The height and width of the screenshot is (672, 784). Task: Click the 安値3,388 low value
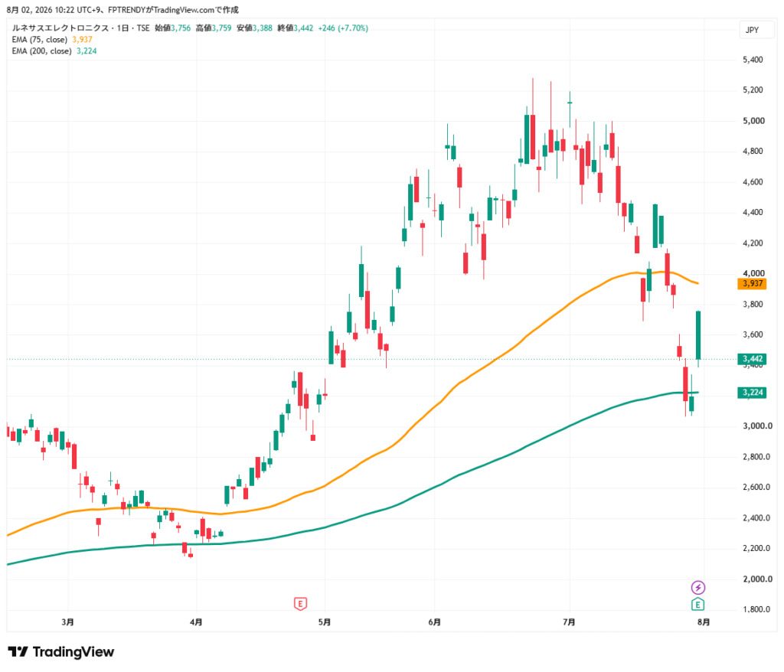coord(254,28)
